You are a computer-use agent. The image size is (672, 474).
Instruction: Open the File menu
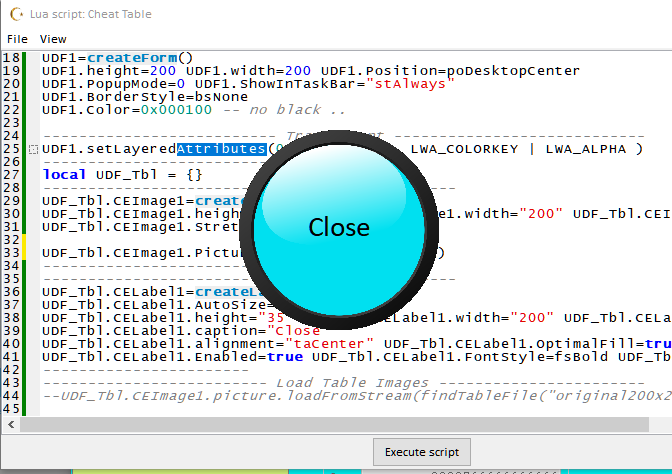(17, 39)
